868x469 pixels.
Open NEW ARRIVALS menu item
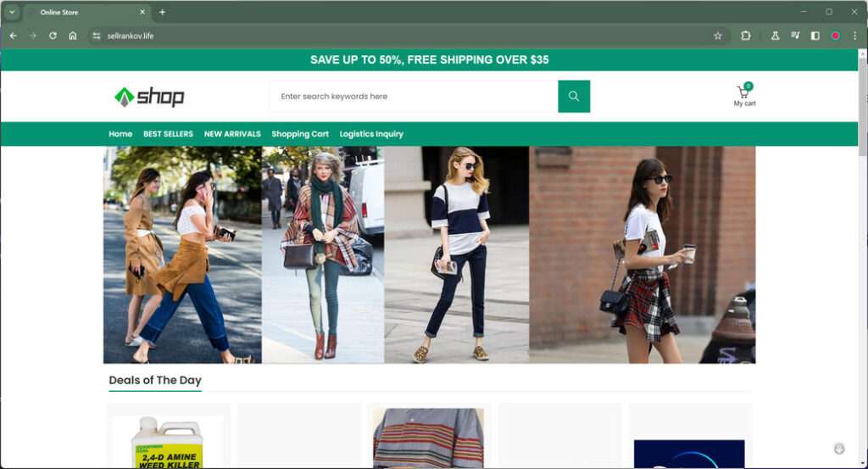tap(232, 134)
